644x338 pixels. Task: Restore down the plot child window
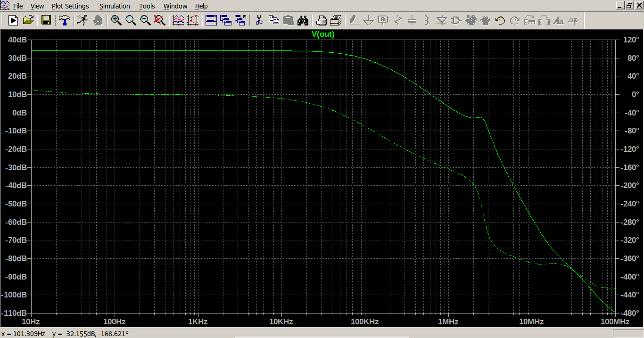pyautogui.click(x=629, y=6)
